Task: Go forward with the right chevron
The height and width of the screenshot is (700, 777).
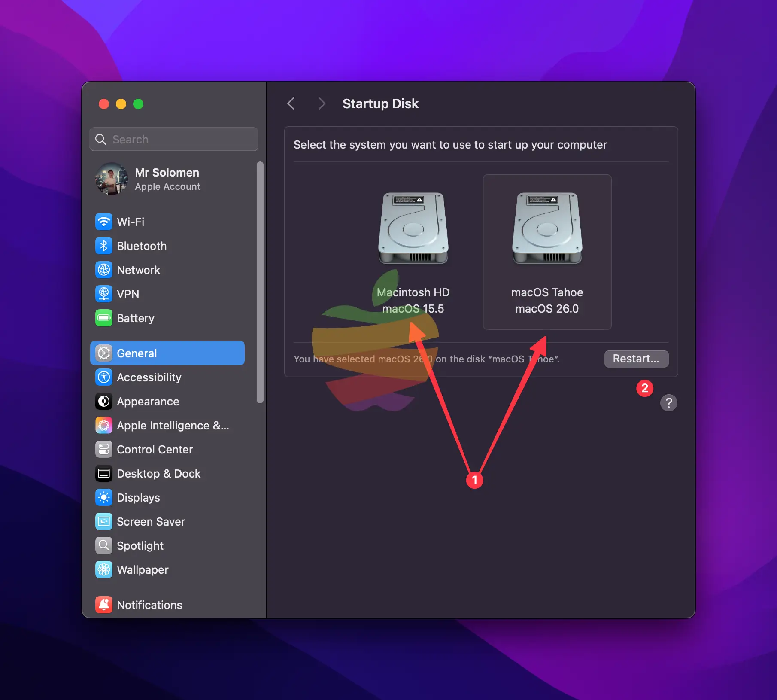Action: (322, 103)
